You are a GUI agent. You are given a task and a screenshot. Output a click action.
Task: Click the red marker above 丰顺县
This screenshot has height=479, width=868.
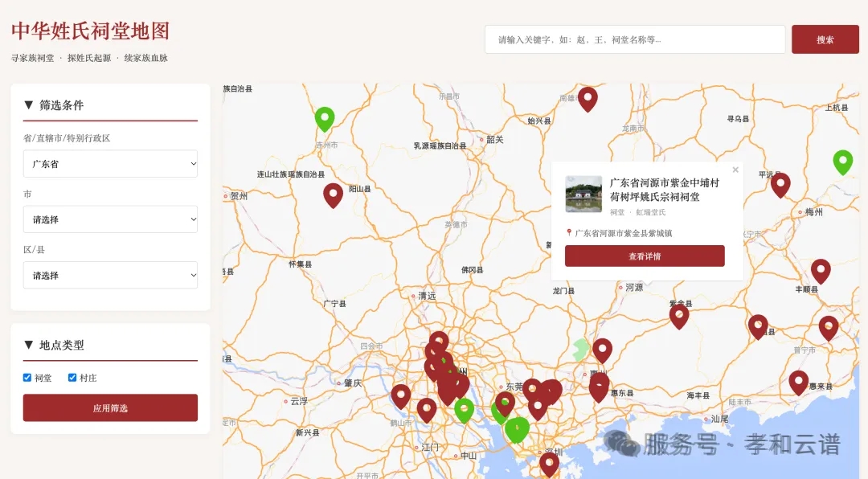[x=821, y=272]
